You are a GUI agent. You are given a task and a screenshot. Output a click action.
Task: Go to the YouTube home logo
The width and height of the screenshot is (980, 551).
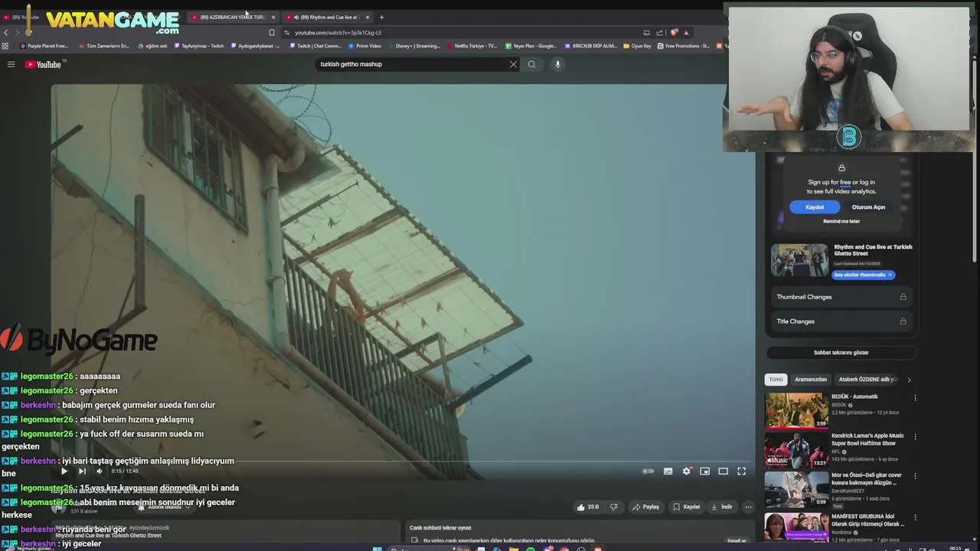43,64
